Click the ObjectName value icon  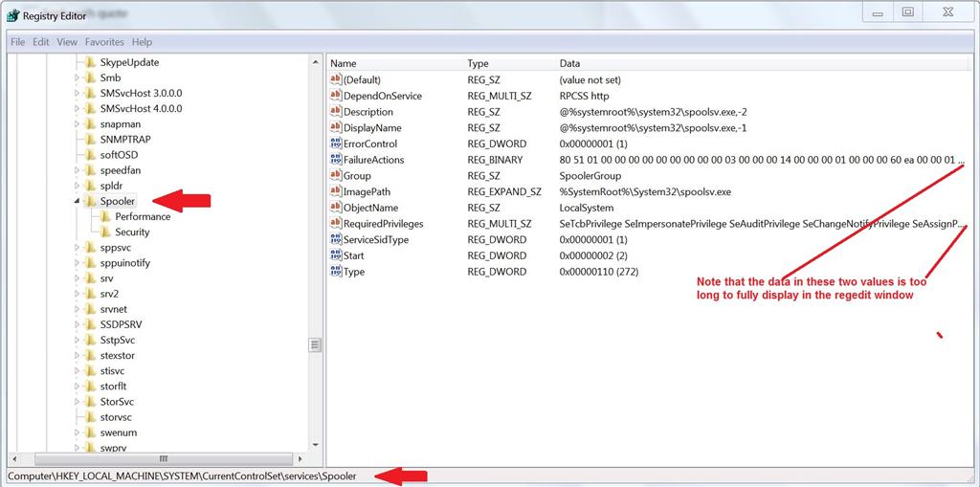tap(336, 208)
